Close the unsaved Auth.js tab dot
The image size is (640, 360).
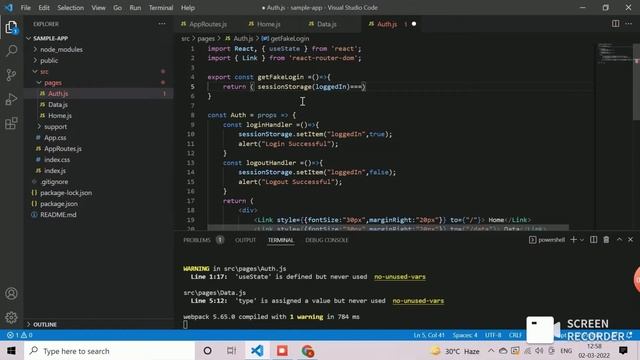[414, 24]
